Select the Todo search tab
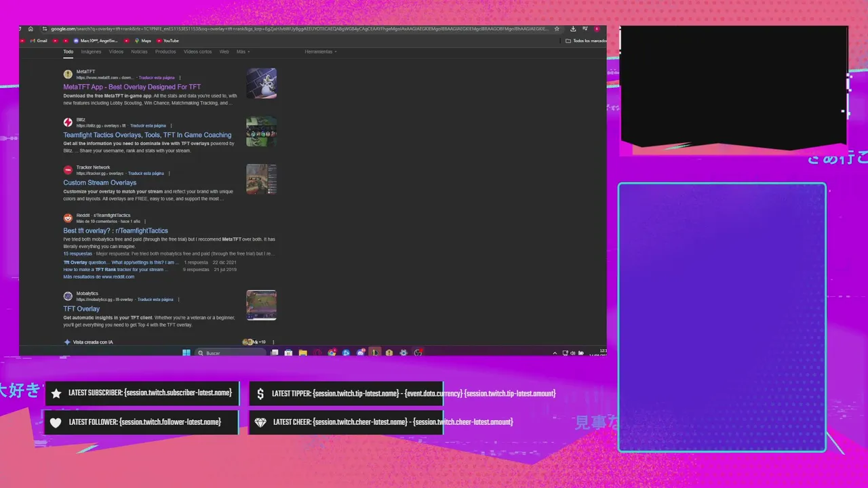The image size is (868, 488). tap(68, 52)
